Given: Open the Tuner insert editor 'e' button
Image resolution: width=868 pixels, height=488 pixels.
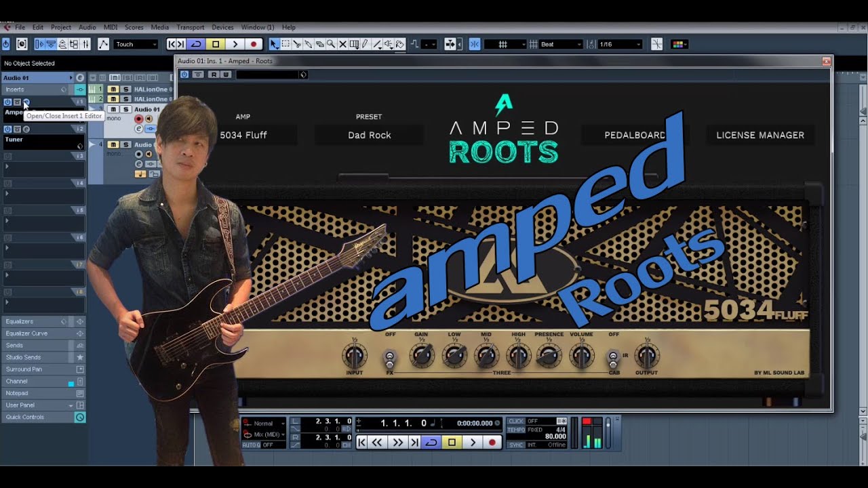Looking at the screenshot, I should 26,129.
